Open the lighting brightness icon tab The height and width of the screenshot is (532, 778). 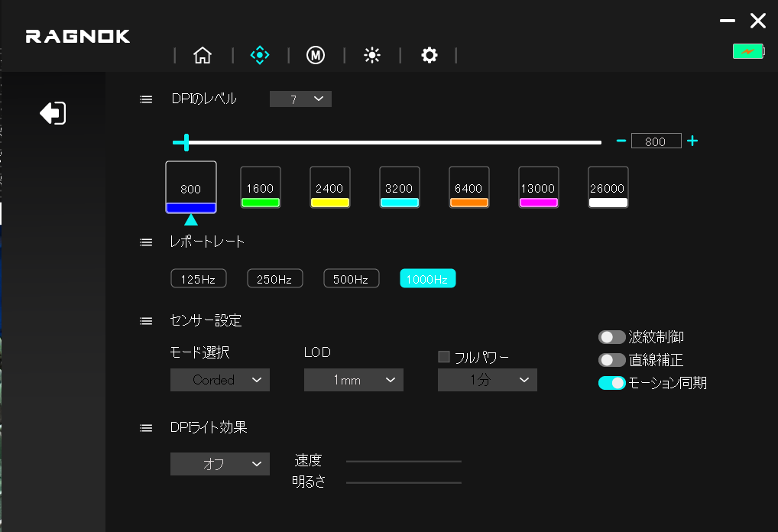372,55
